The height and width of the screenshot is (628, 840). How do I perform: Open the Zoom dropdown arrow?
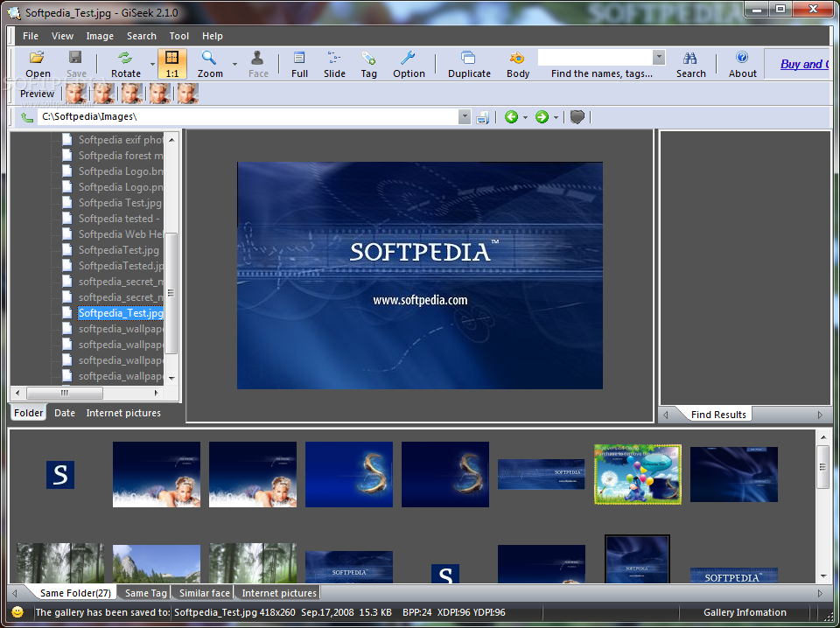coord(234,64)
